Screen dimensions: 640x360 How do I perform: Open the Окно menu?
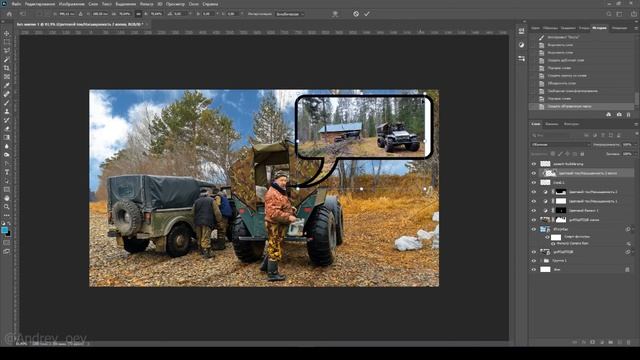tap(193, 4)
